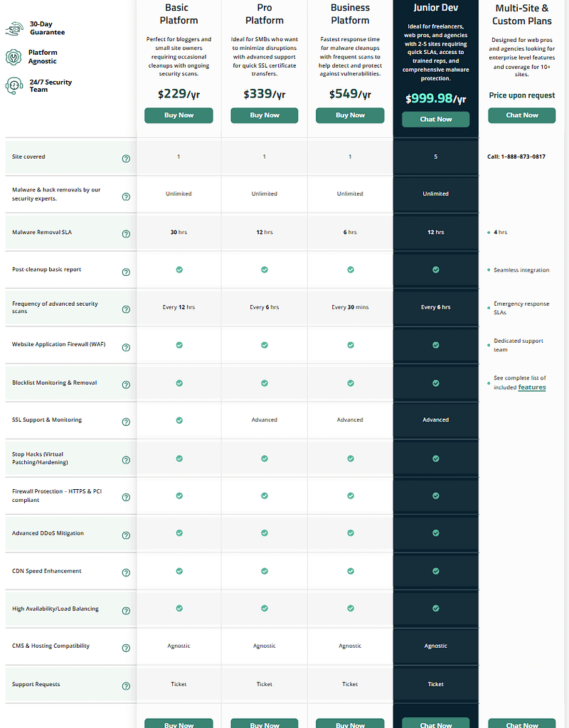This screenshot has height=728, width=569.
Task: Click the 30-Day Guarantee hand icon
Action: 14,28
